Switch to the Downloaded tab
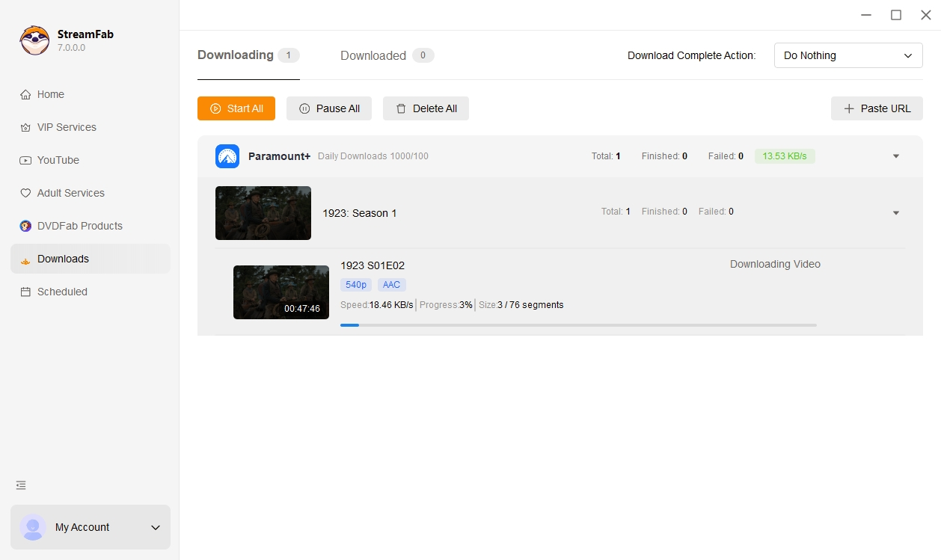941x560 pixels. tap(373, 55)
